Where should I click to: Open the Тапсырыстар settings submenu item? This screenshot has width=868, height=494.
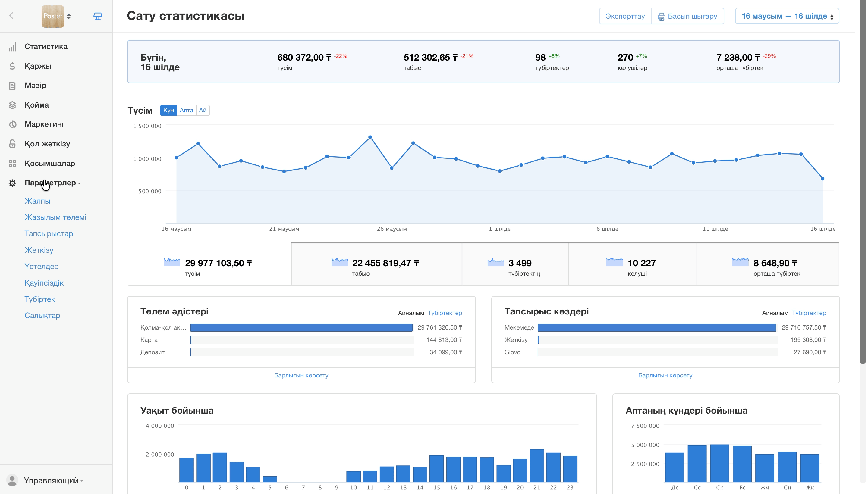click(49, 233)
